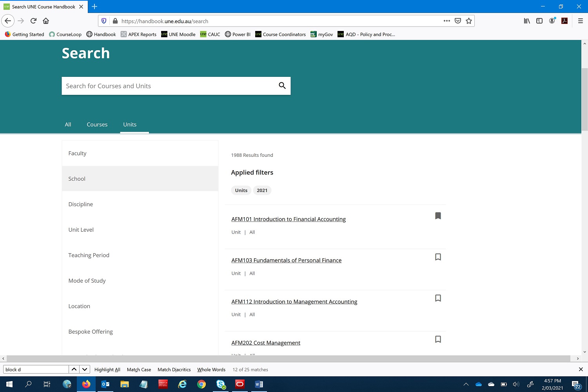Toggle Match Diacritics option
Screen dimensions: 588x392
tap(174, 370)
